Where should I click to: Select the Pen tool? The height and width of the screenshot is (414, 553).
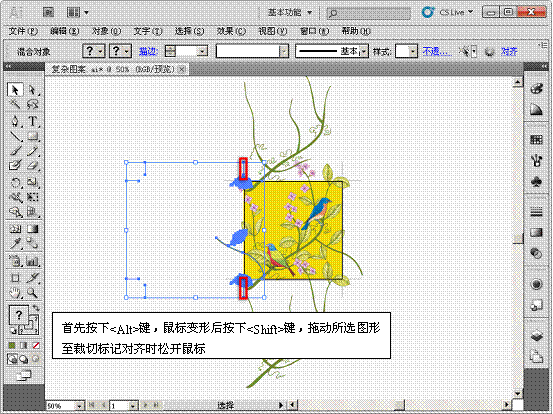point(15,121)
